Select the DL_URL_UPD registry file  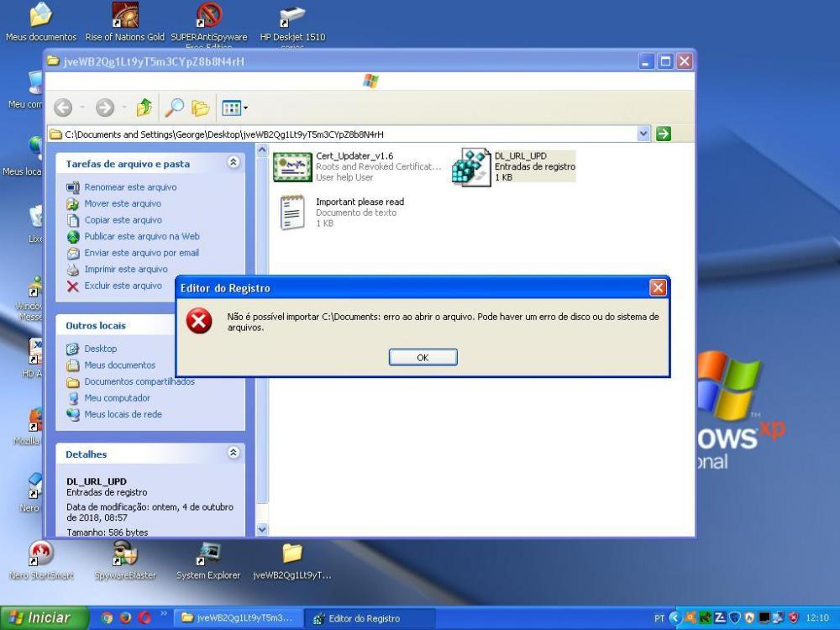pyautogui.click(x=470, y=166)
